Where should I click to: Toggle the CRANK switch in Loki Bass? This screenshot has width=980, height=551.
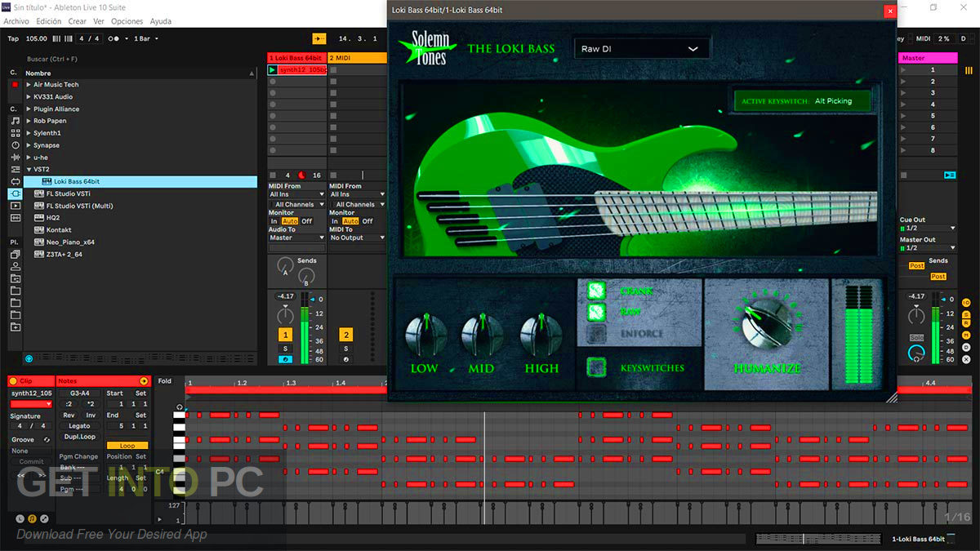click(x=596, y=291)
